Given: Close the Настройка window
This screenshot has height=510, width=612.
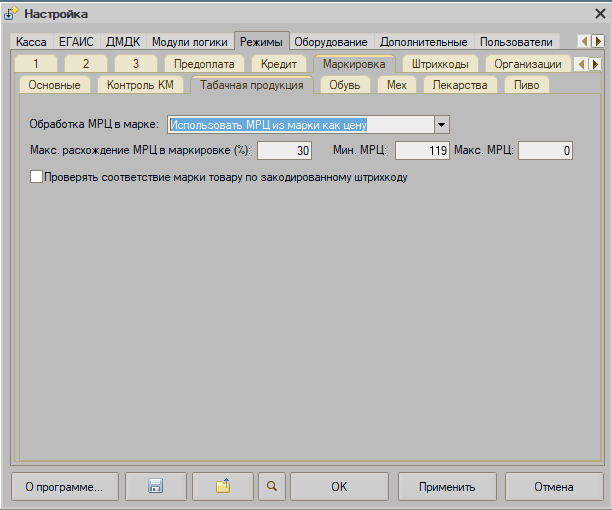Looking at the screenshot, I should pos(597,13).
